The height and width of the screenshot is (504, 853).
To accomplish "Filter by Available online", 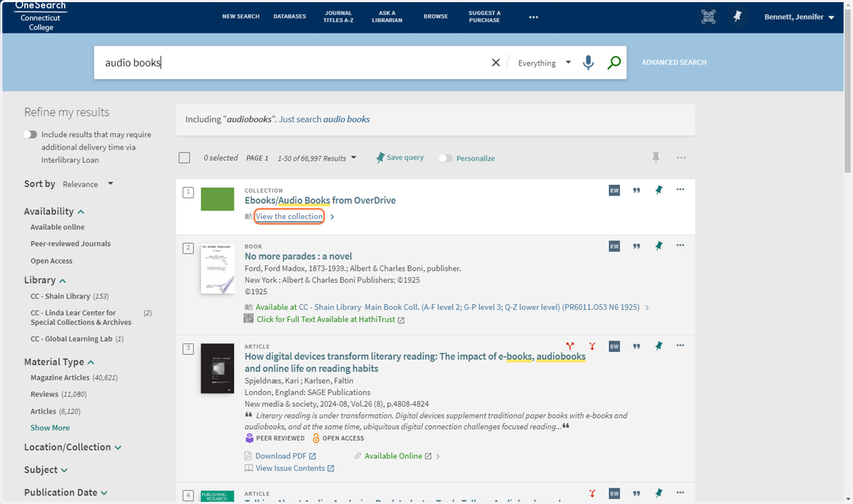I will point(58,227).
